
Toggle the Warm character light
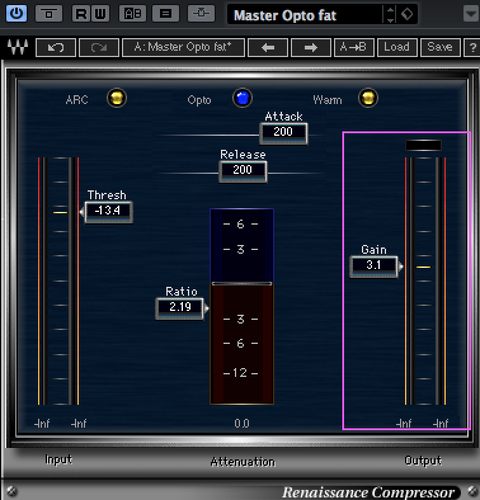[x=368, y=98]
